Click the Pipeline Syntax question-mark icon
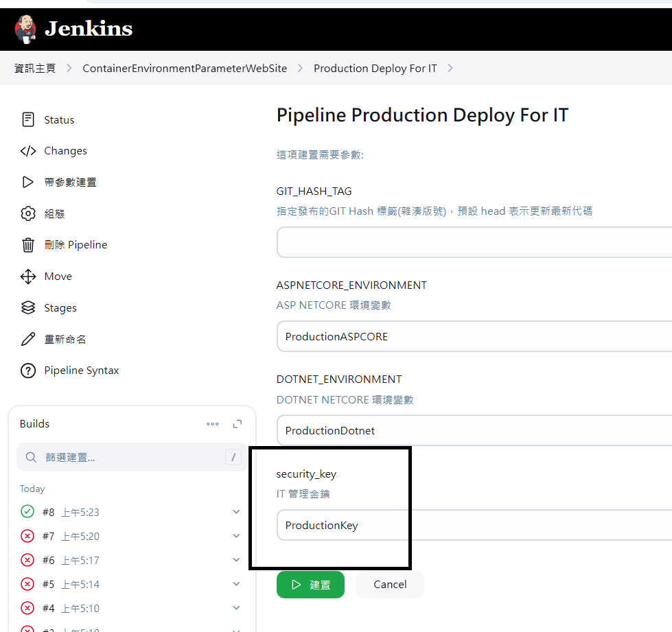 pyautogui.click(x=28, y=370)
